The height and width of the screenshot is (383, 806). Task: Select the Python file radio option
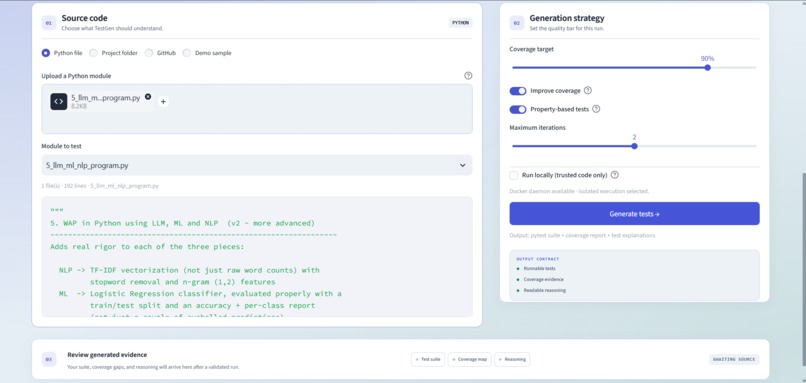pos(46,53)
